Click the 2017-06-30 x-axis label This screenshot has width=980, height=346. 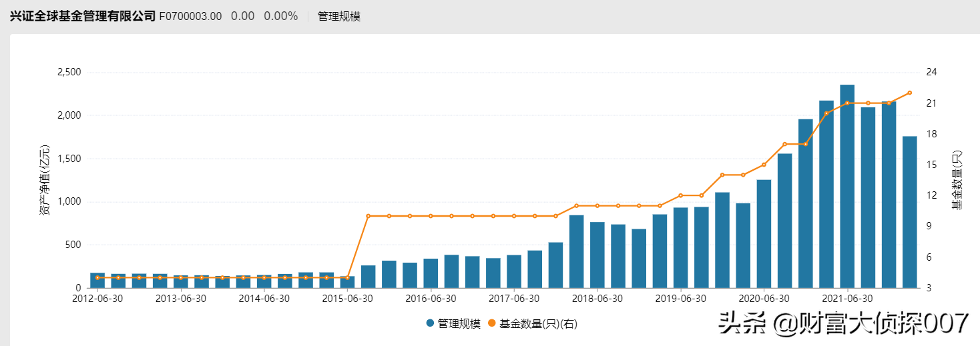[x=514, y=298]
